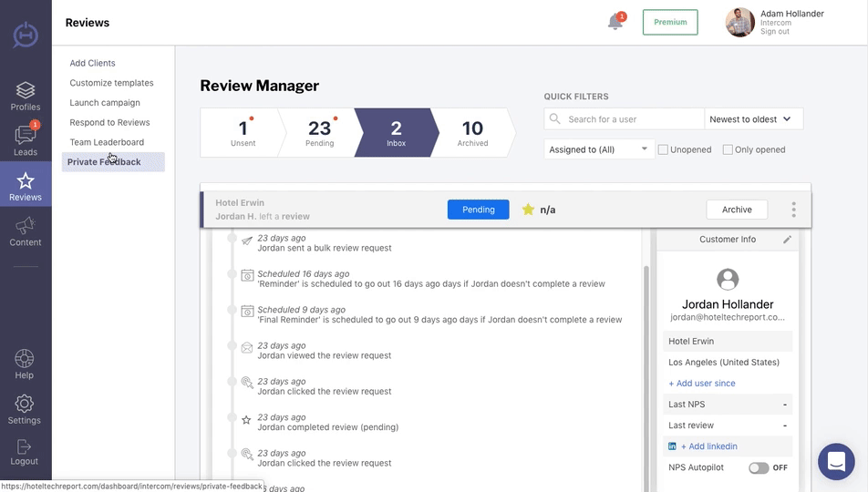Switch to the Unsent tab
868x492 pixels.
click(243, 133)
